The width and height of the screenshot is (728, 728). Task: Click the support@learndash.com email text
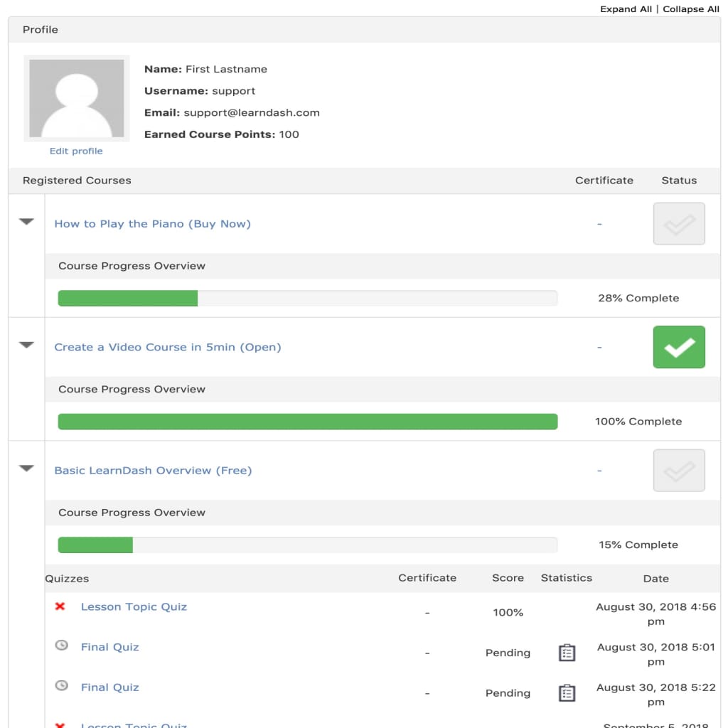click(252, 113)
